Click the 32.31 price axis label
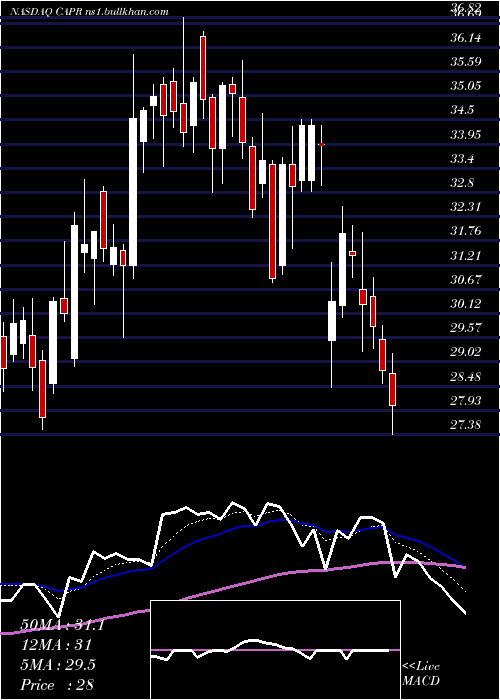 point(466,207)
